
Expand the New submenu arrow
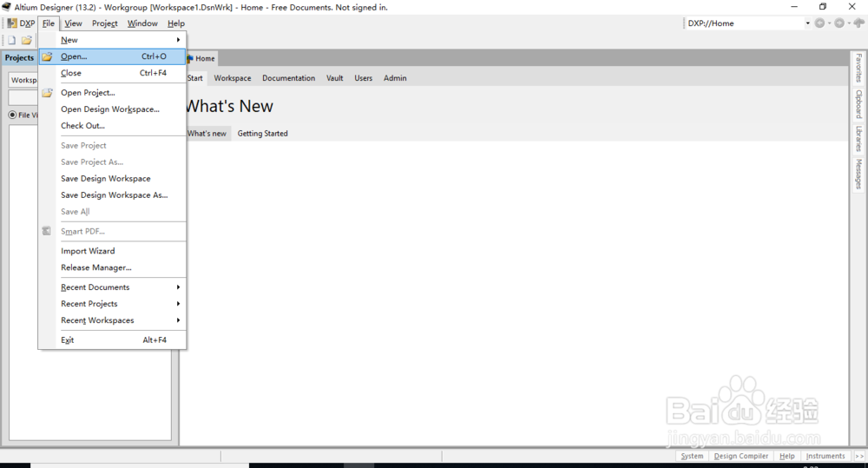pos(178,40)
